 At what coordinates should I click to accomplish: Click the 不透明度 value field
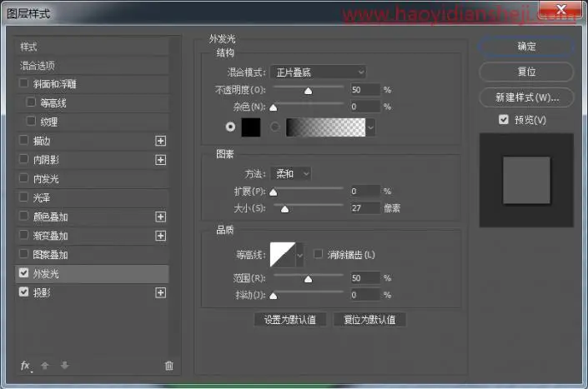tap(365, 90)
